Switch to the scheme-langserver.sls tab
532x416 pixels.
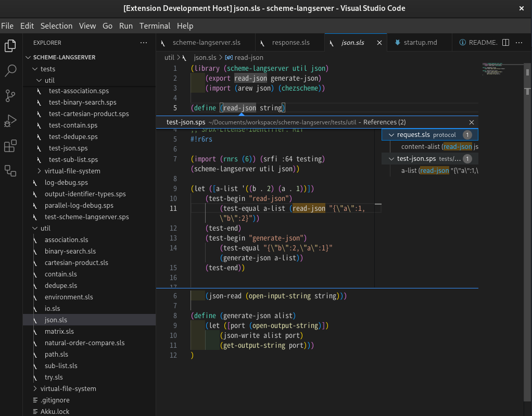pyautogui.click(x=206, y=42)
